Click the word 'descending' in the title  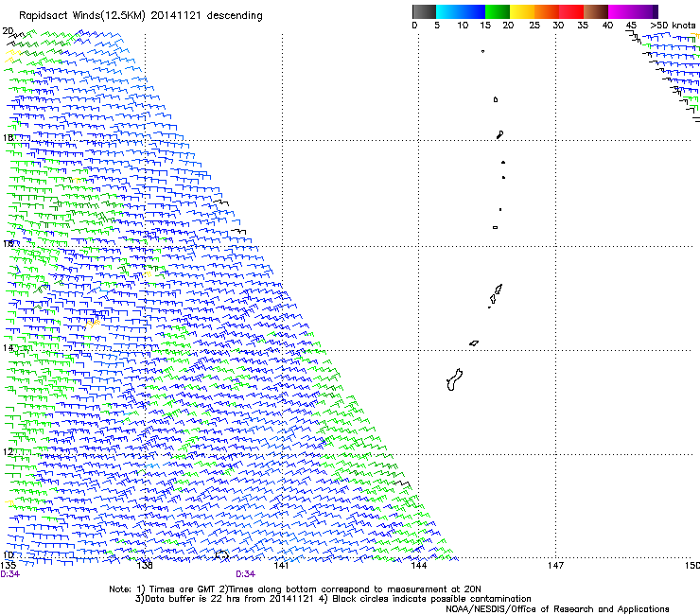point(235,16)
